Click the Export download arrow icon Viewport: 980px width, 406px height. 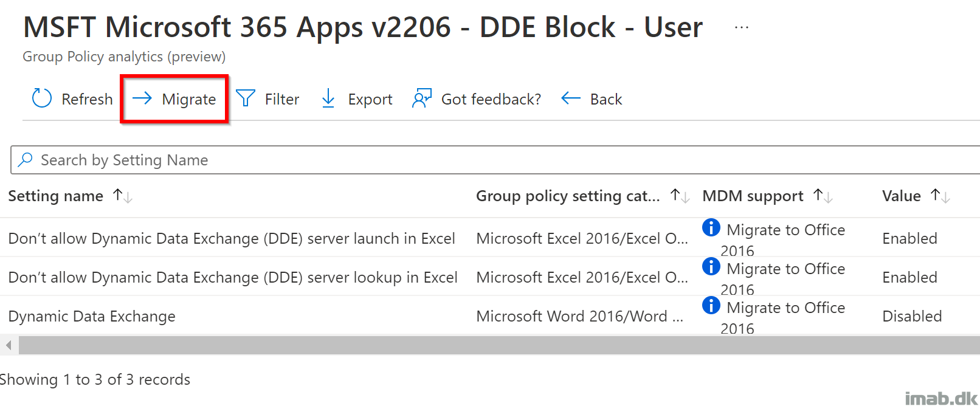tap(328, 98)
